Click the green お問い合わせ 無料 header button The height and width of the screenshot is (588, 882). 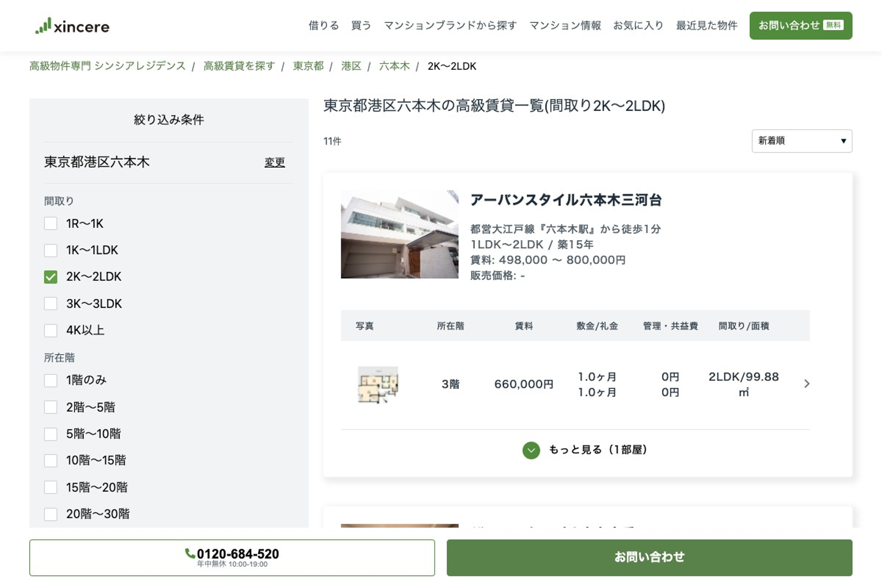[x=801, y=26]
